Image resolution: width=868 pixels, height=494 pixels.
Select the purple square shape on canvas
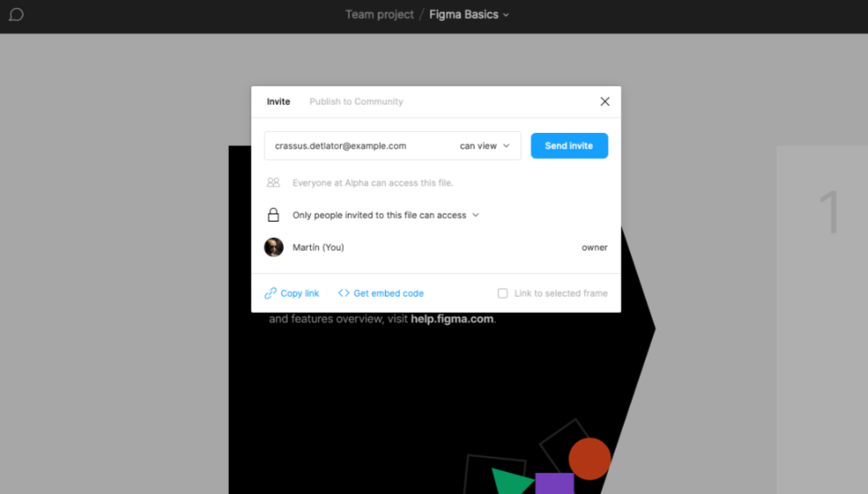point(554,483)
